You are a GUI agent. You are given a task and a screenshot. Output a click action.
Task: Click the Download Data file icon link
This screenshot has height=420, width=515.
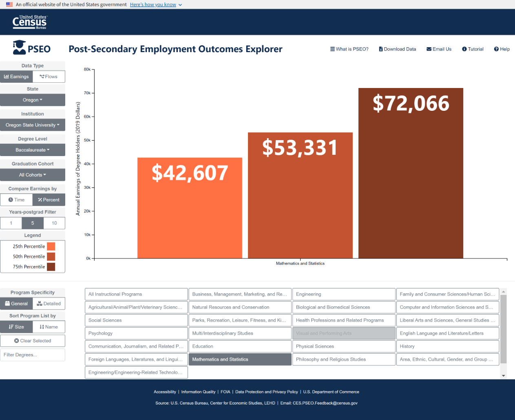(x=397, y=49)
